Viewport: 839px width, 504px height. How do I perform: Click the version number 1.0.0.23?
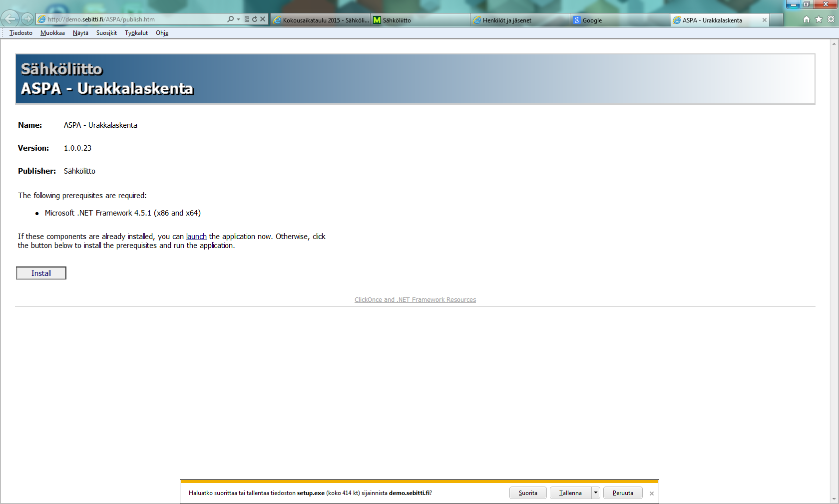pyautogui.click(x=77, y=148)
